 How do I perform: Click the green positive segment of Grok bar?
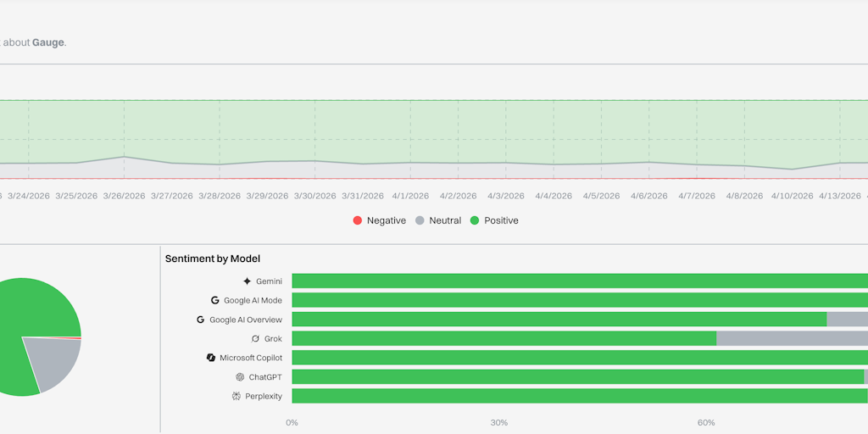504,338
